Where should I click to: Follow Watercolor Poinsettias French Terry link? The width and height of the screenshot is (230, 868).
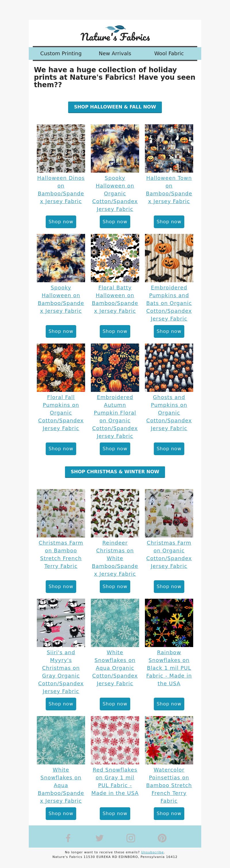(x=169, y=785)
